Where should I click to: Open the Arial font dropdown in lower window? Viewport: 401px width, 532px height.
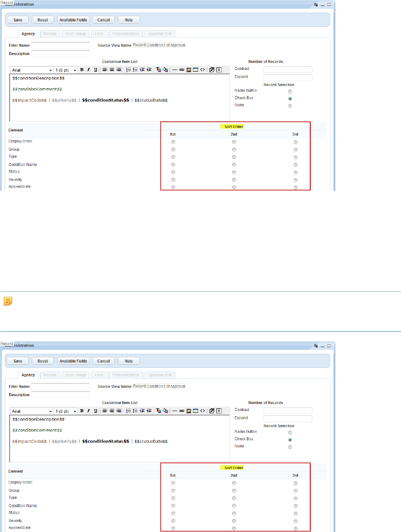click(x=32, y=411)
